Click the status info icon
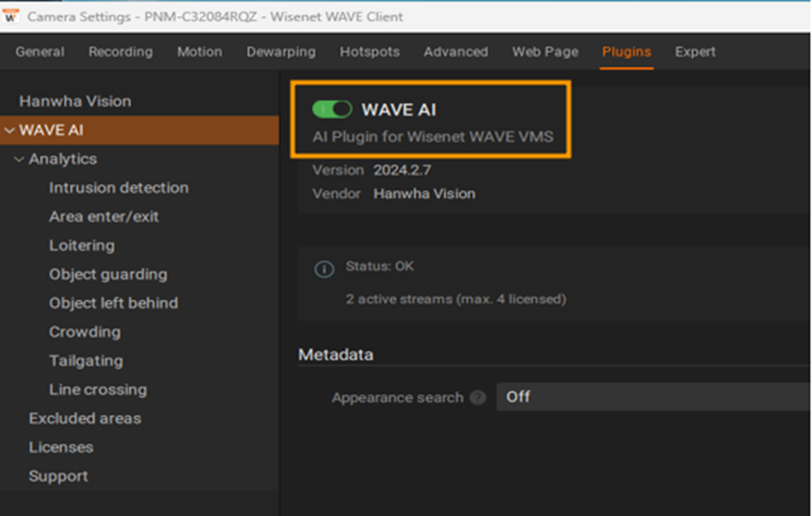Screen dimensions: 812x516 tap(324, 269)
